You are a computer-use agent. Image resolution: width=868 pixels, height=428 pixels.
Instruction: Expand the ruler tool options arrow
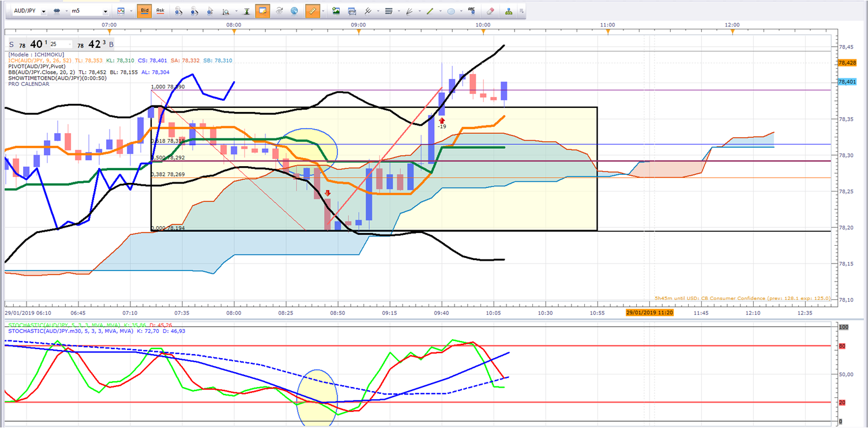[x=323, y=11]
